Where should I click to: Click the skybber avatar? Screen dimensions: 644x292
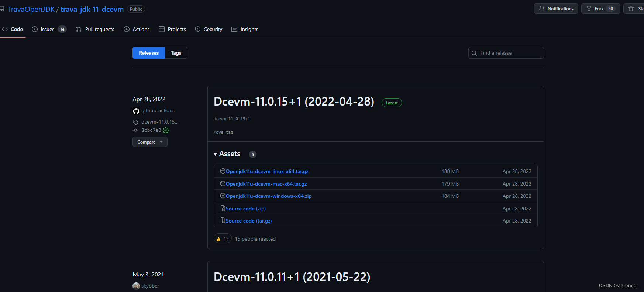click(x=136, y=286)
